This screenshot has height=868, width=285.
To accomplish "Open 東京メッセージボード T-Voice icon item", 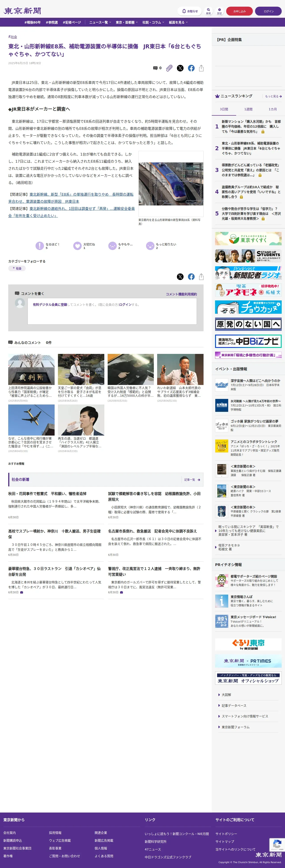I will click(222, 621).
